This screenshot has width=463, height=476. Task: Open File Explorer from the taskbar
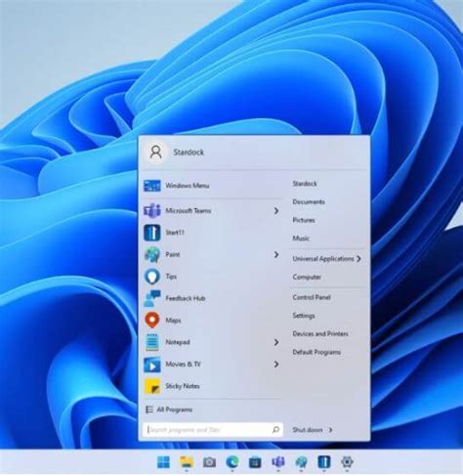(x=187, y=461)
